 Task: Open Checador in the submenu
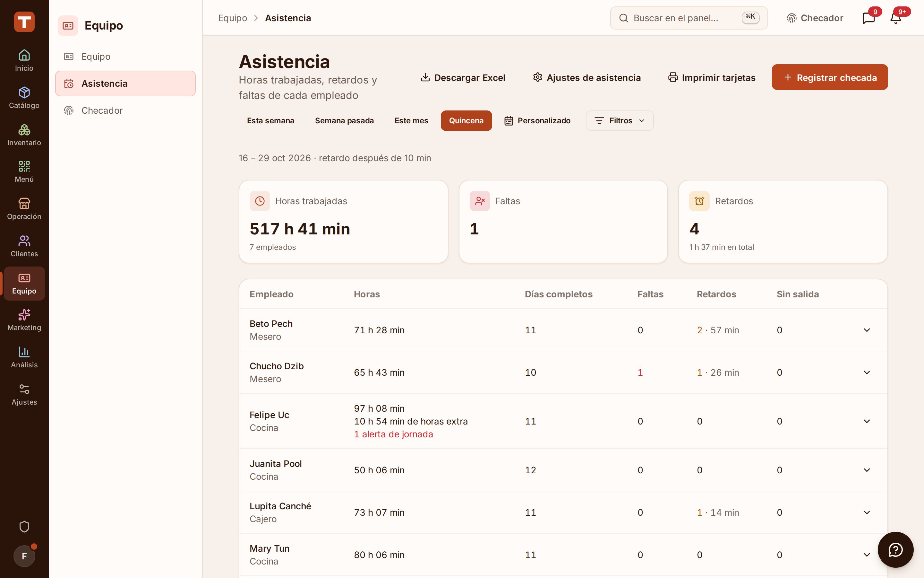tap(125, 110)
